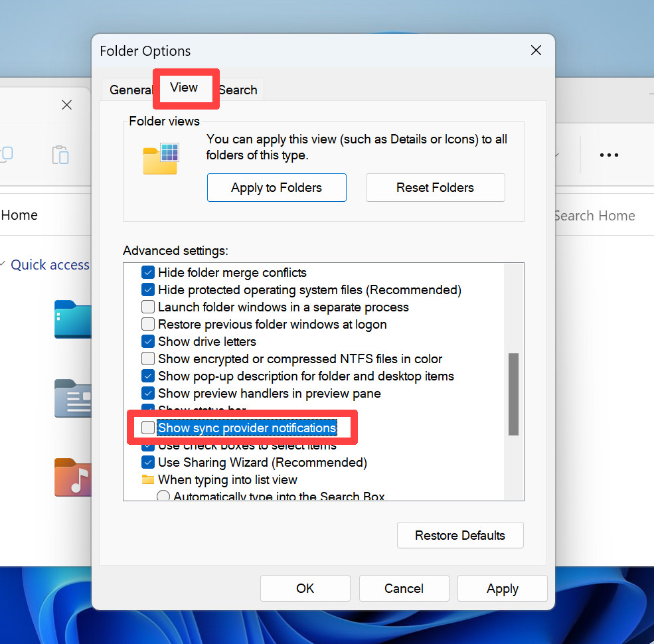Click Restore Defaults

tap(460, 535)
